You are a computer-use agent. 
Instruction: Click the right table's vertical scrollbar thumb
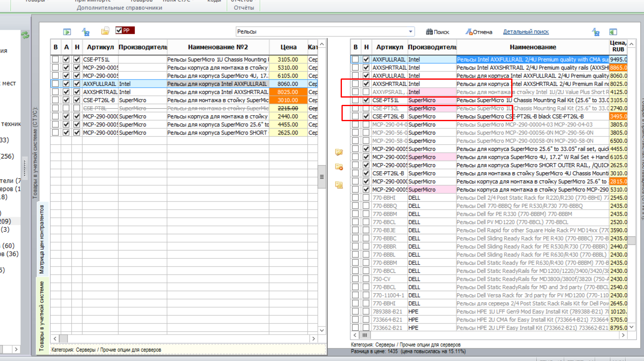632,241
